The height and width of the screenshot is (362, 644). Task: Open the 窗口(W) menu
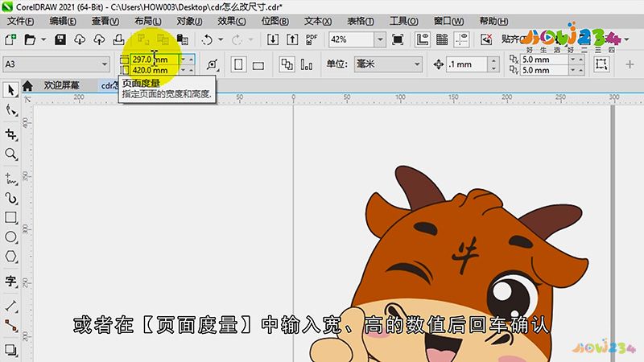click(448, 22)
